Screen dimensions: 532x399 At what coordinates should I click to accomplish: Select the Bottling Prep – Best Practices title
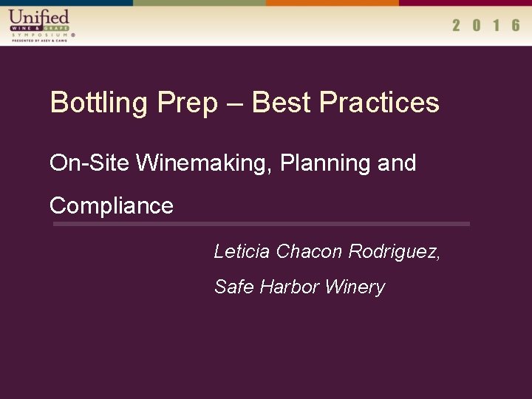coord(245,103)
